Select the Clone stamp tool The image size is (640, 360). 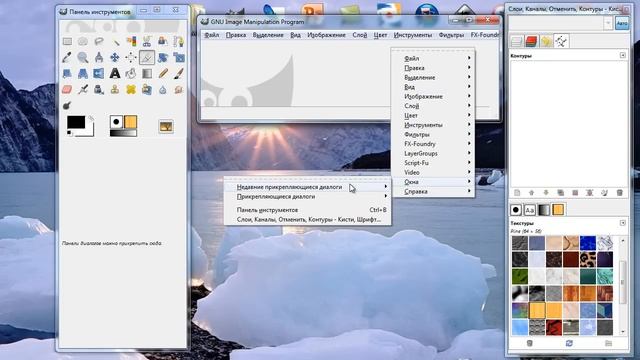pyautogui.click(x=115, y=89)
